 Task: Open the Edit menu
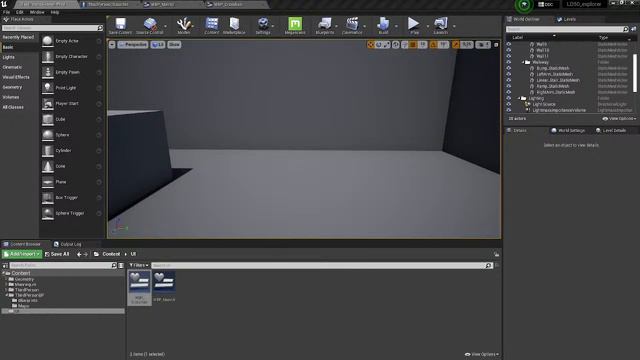pyautogui.click(x=20, y=12)
